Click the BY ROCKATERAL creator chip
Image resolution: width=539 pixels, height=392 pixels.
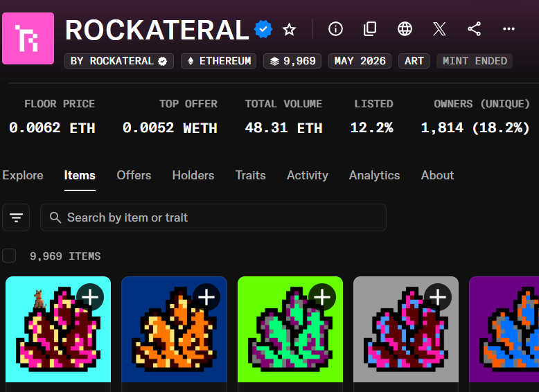[119, 61]
